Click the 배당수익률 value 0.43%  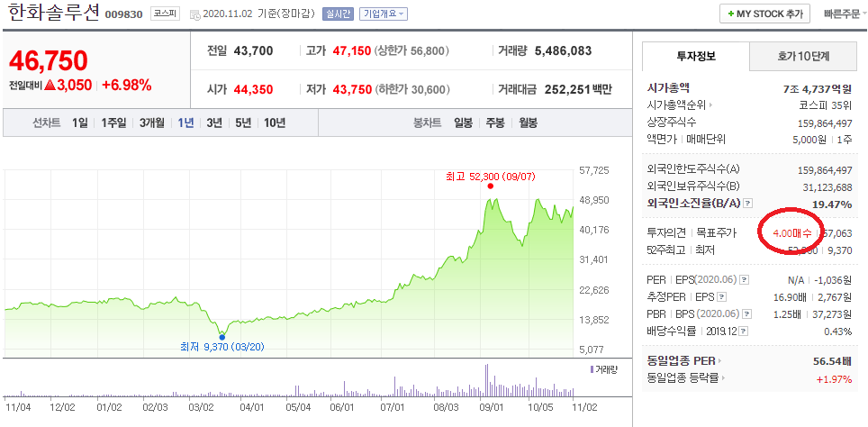pyautogui.click(x=837, y=332)
